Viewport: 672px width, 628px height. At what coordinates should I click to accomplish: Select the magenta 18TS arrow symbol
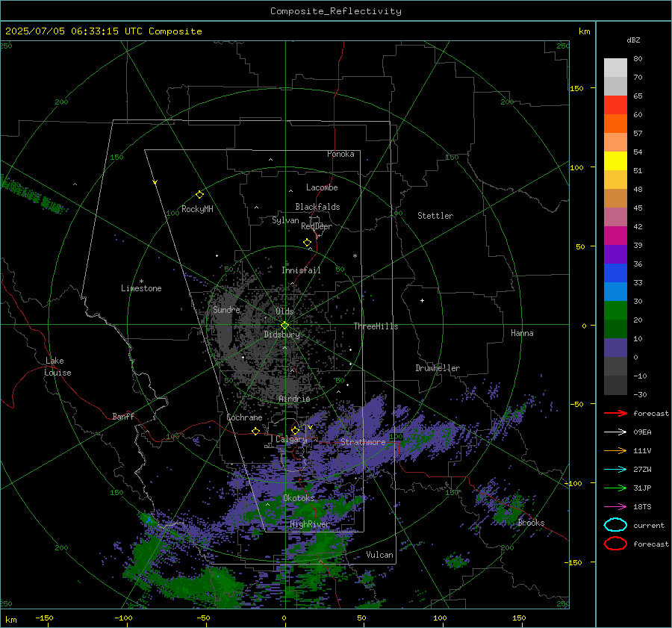tap(615, 507)
